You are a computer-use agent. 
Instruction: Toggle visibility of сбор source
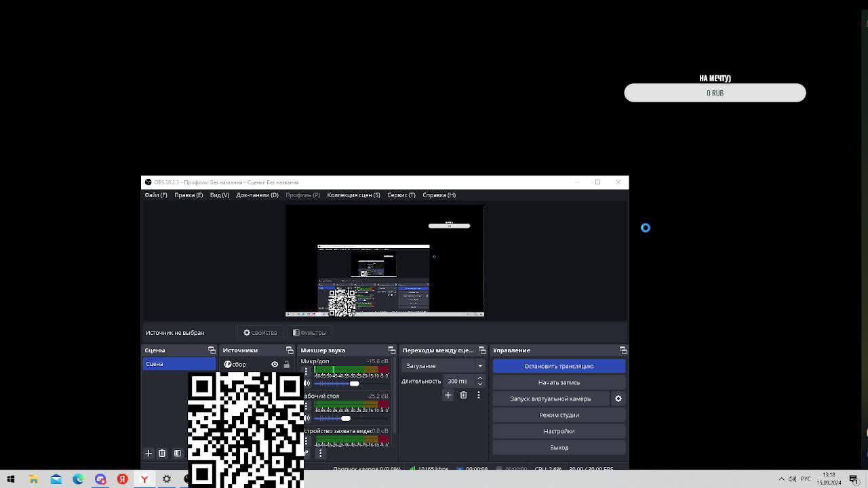tap(275, 365)
